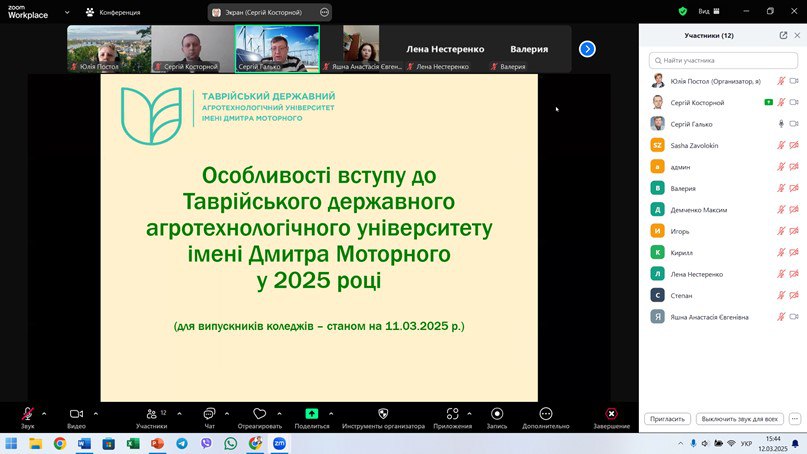Click the green Поделиться share screen icon
Viewport: 807px width, 454px height.
[x=312, y=414]
